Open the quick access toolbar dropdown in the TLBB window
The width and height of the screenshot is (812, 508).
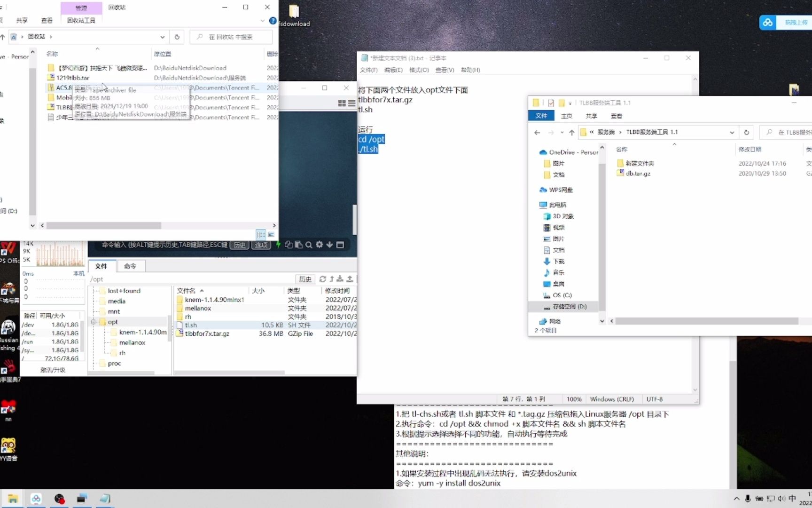pos(570,103)
